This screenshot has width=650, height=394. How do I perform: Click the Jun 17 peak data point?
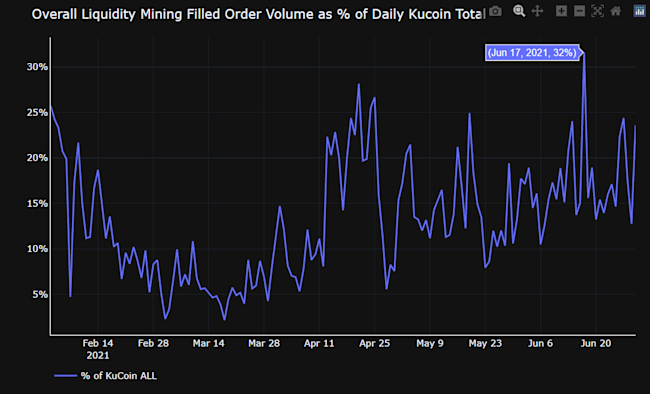tap(584, 53)
